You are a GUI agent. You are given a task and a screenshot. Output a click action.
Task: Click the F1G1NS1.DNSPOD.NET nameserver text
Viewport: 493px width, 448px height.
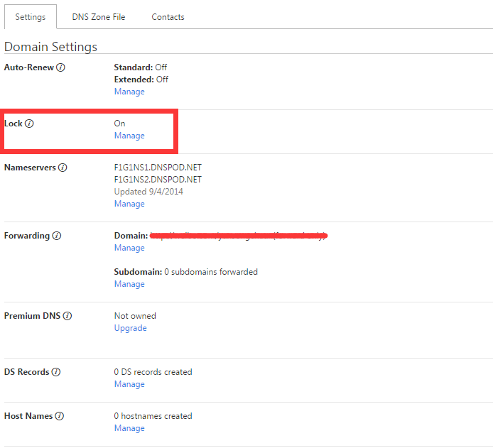(x=158, y=168)
